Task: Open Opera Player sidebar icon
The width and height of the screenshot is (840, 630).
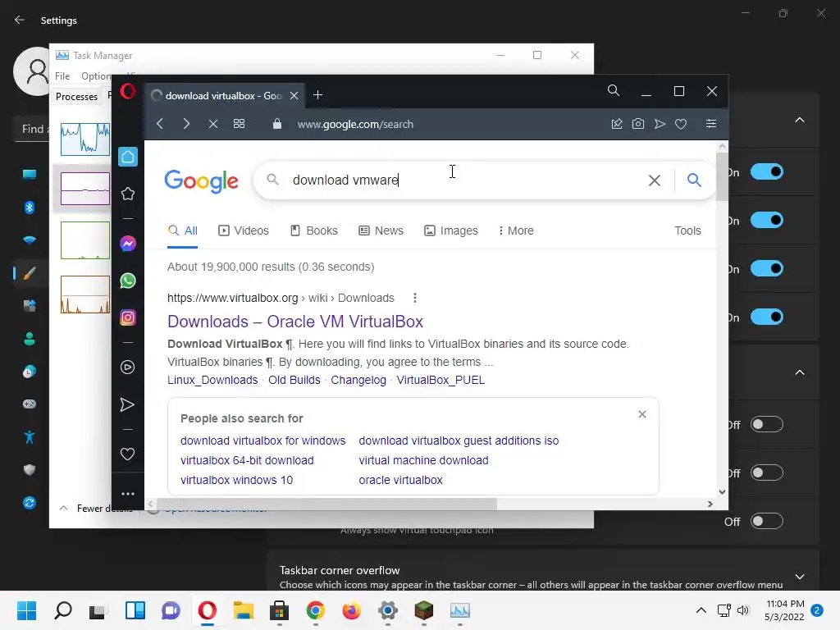Action: (127, 367)
